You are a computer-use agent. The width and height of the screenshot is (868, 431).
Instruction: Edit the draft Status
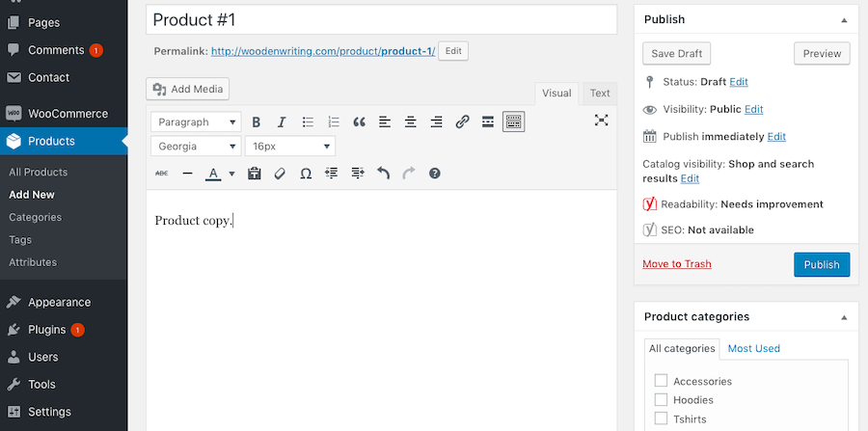(739, 82)
